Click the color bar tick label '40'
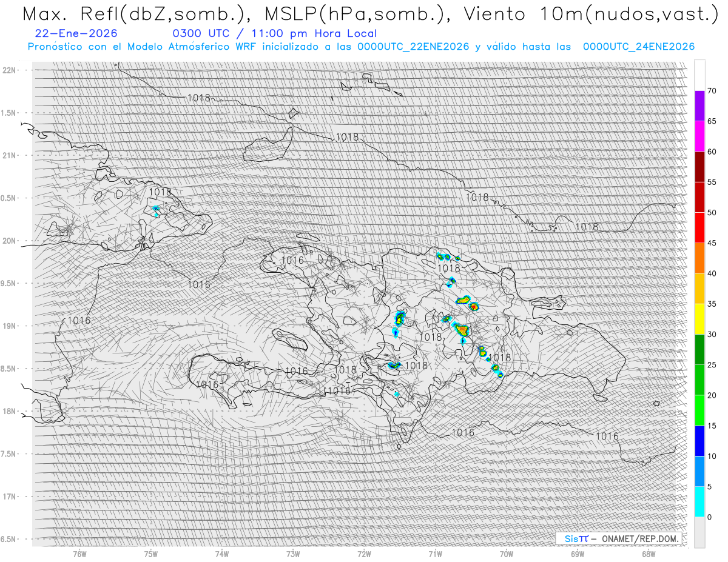This screenshot has height=562, width=728. pyautogui.click(x=712, y=273)
